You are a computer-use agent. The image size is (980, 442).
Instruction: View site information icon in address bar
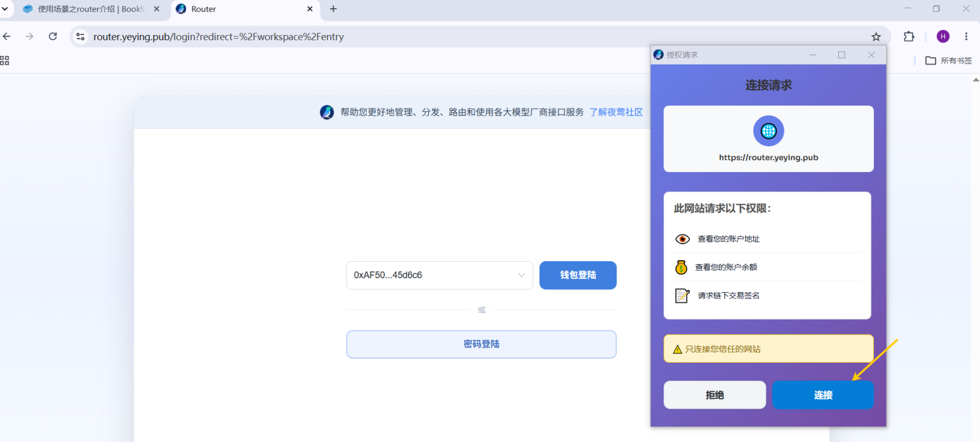coord(80,37)
